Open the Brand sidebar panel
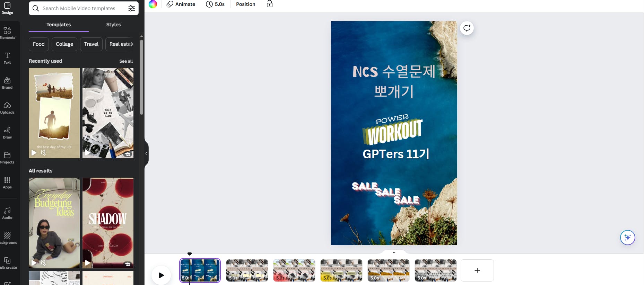Viewport: 644px width, 285px height. [7, 83]
